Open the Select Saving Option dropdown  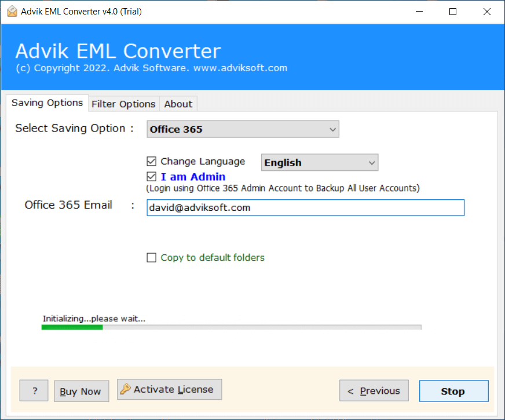tap(243, 129)
